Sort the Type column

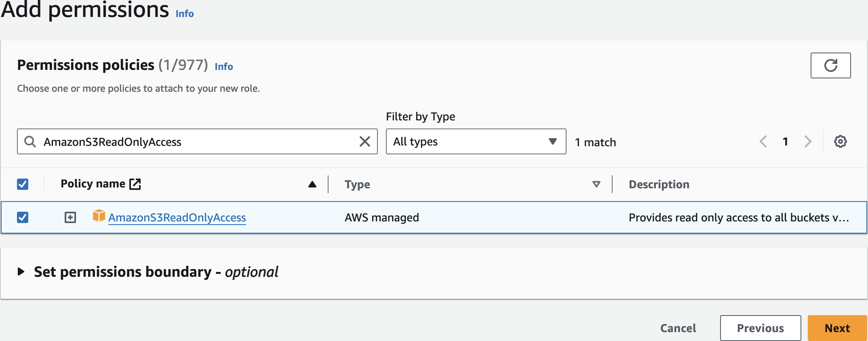[596, 184]
